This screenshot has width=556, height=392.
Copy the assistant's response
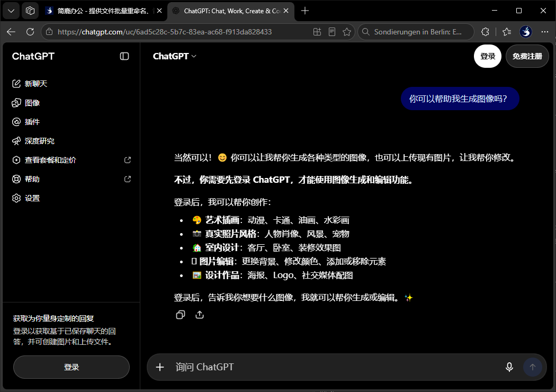pyautogui.click(x=181, y=315)
